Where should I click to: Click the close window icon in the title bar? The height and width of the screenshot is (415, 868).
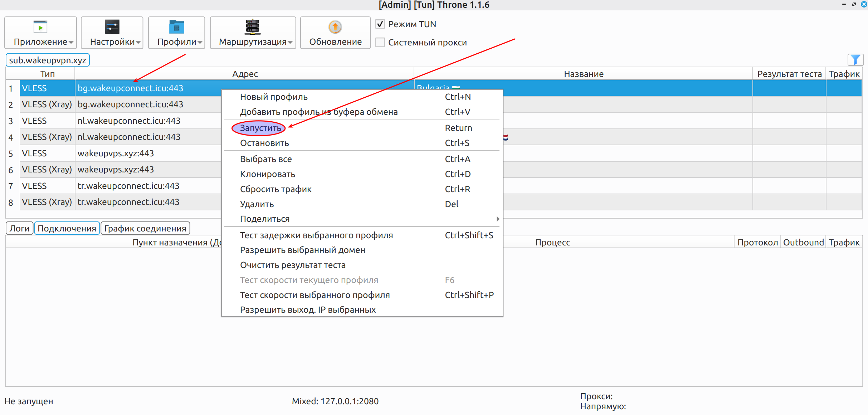(864, 4)
